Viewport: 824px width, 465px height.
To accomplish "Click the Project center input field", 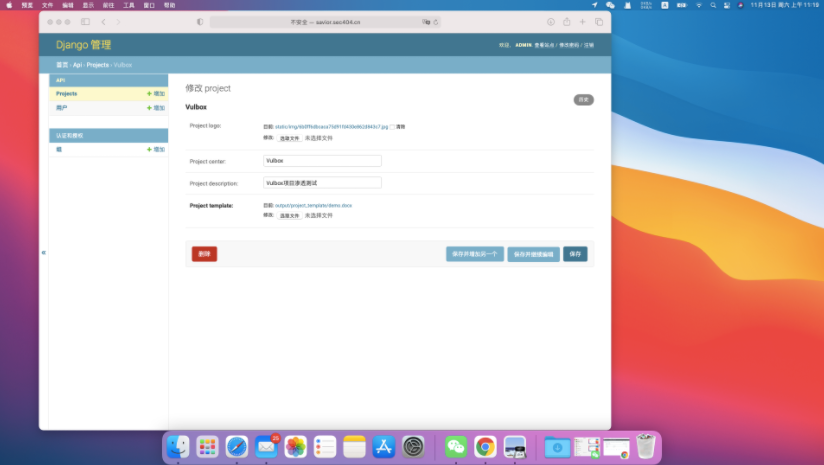I will pyautogui.click(x=322, y=161).
